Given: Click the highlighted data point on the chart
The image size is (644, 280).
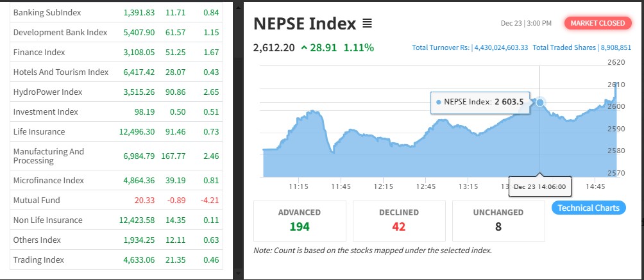Looking at the screenshot, I should (x=540, y=103).
